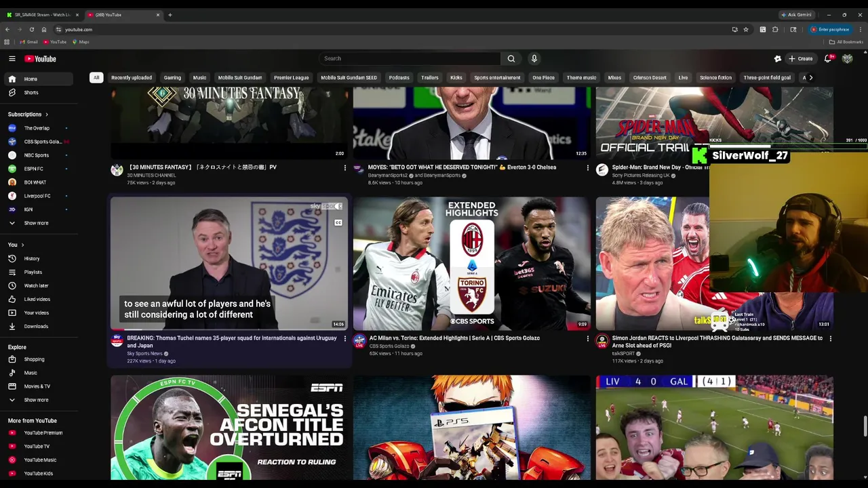Click the Create button
The image size is (868, 488).
point(800,59)
